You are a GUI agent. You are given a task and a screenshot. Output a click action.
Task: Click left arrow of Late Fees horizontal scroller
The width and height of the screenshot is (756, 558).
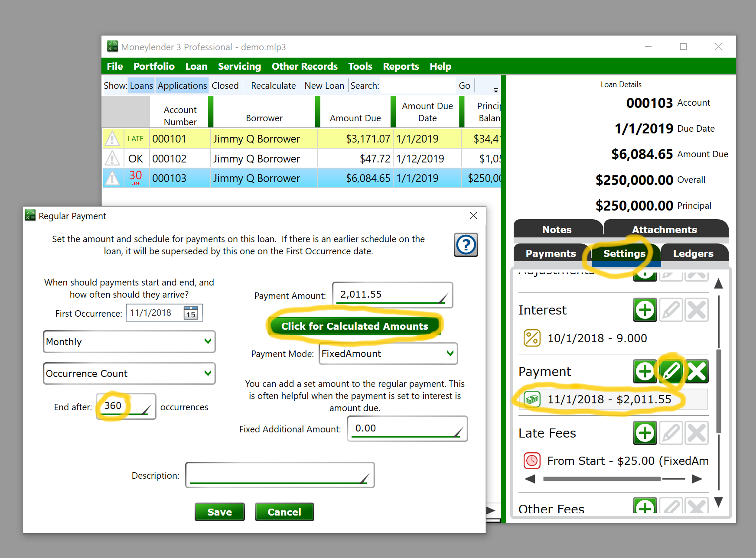pos(530,479)
